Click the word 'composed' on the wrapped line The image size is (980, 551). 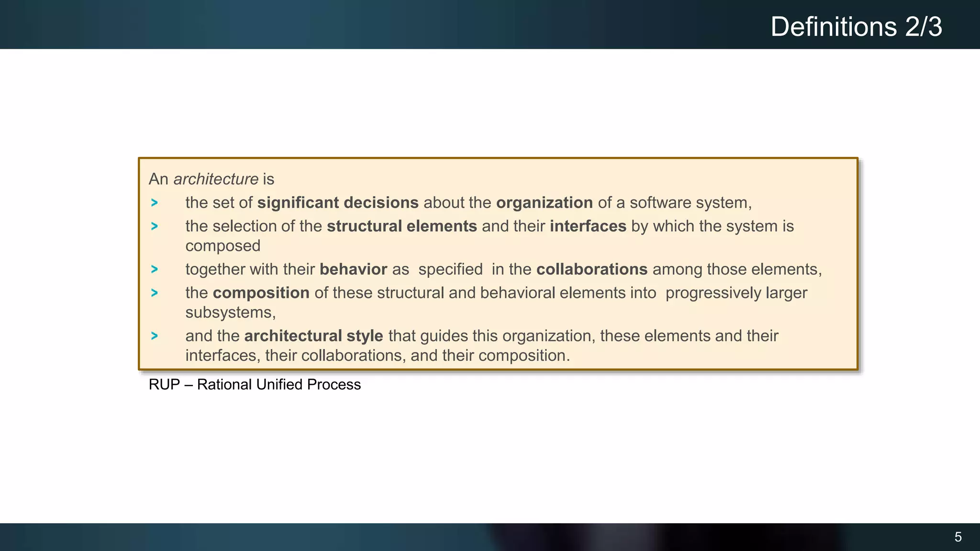pyautogui.click(x=223, y=246)
